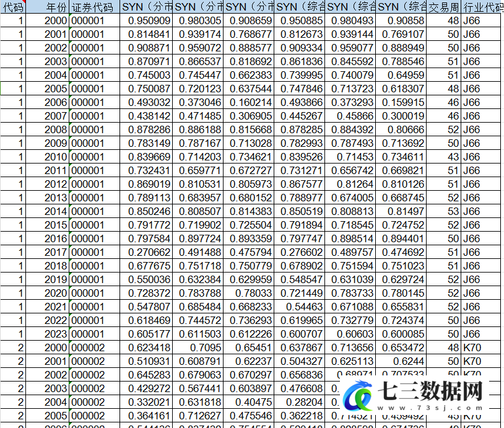Screen dimensions: 504x428
Task: Select security code 000002 in 2003 row
Action: 94,388
